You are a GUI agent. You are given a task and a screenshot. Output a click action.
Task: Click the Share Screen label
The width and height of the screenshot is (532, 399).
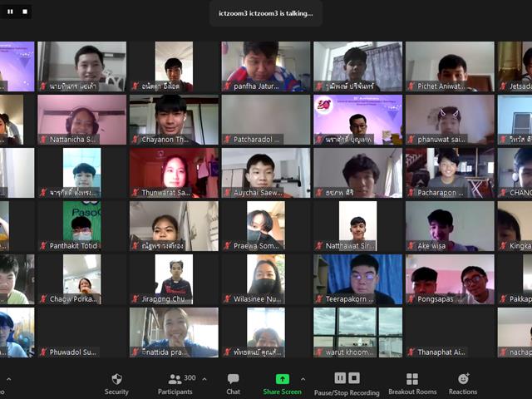[283, 392]
